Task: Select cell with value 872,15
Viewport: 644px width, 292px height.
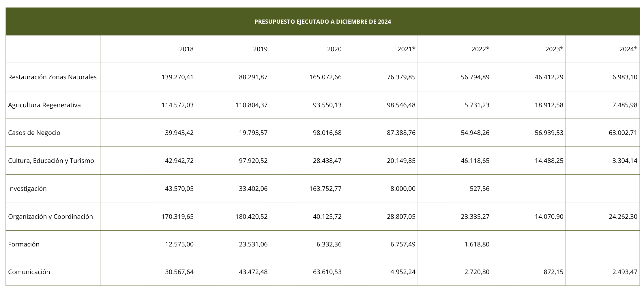Action: (x=529, y=272)
